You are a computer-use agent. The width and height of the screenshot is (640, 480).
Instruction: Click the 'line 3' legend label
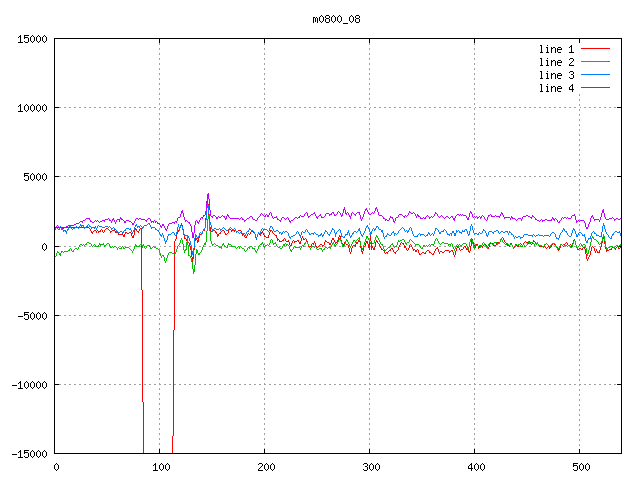(556, 76)
